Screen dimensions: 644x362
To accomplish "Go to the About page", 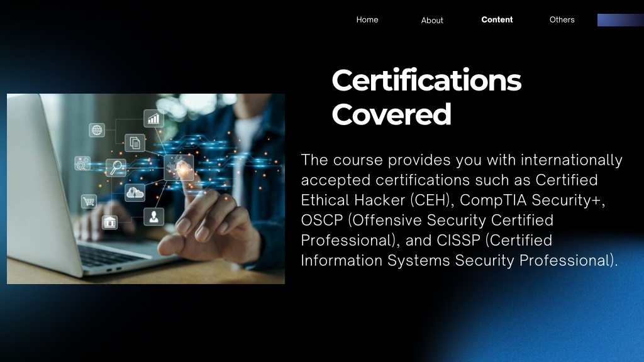I will 432,21.
